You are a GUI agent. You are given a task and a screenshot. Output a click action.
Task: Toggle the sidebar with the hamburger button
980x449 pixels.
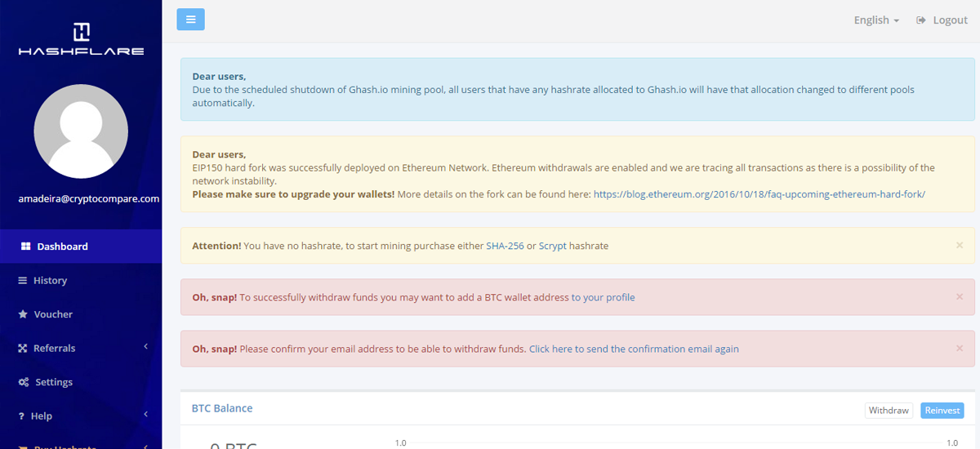[190, 20]
